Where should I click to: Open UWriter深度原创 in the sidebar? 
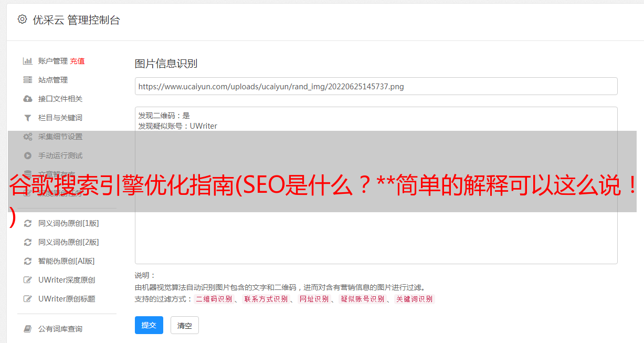point(67,280)
